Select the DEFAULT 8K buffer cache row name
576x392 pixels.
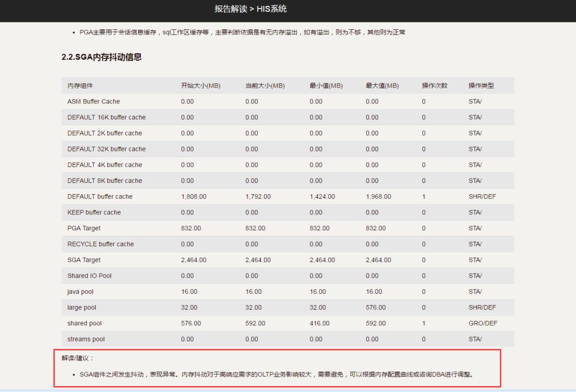point(105,180)
